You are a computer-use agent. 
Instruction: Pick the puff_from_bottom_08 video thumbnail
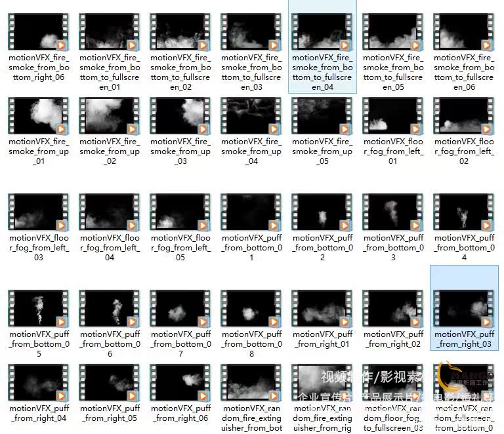click(x=251, y=309)
